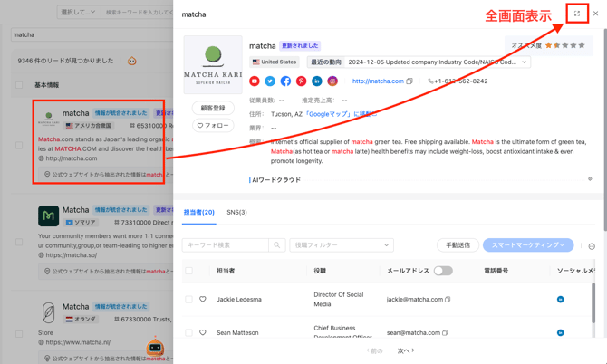Click the Sean Matteson name

point(237,332)
